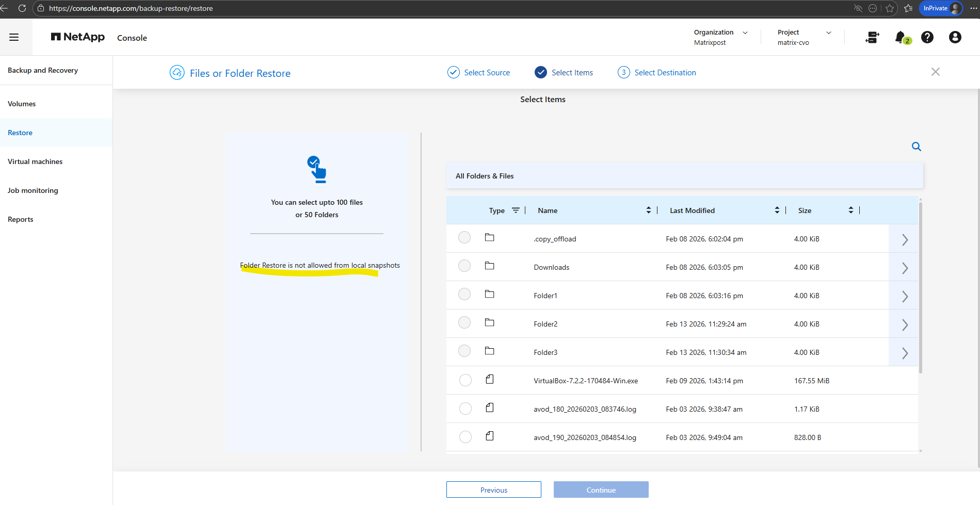
Task: Expand the Organization dropdown
Action: pos(745,32)
